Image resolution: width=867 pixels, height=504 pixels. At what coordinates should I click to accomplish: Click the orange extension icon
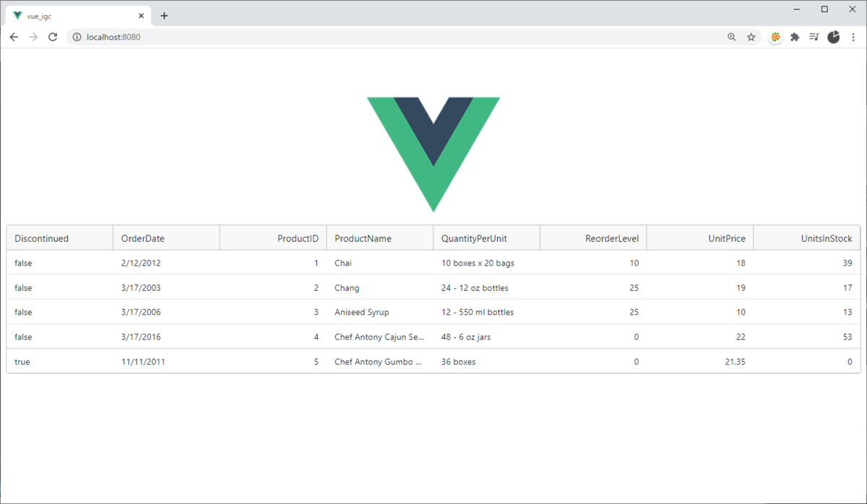pyautogui.click(x=775, y=37)
